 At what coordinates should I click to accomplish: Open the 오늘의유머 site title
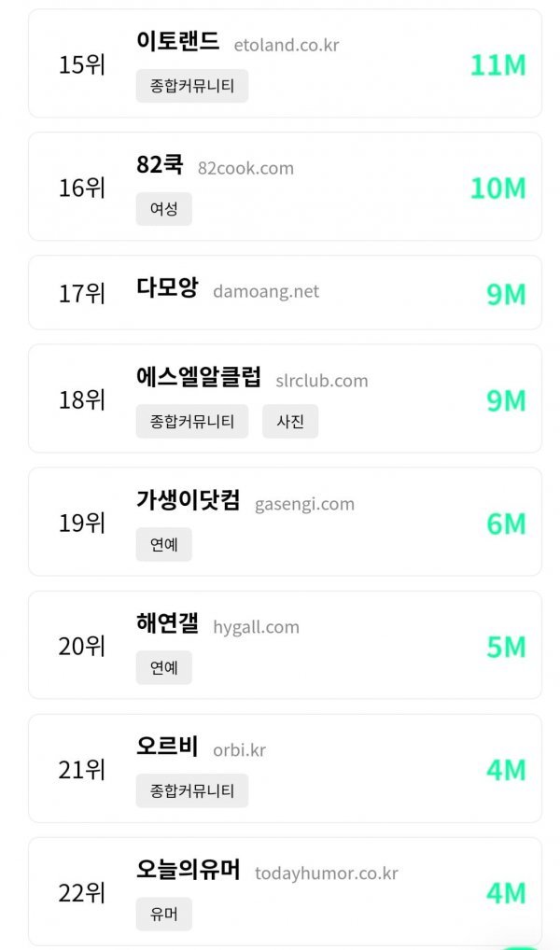tap(189, 871)
